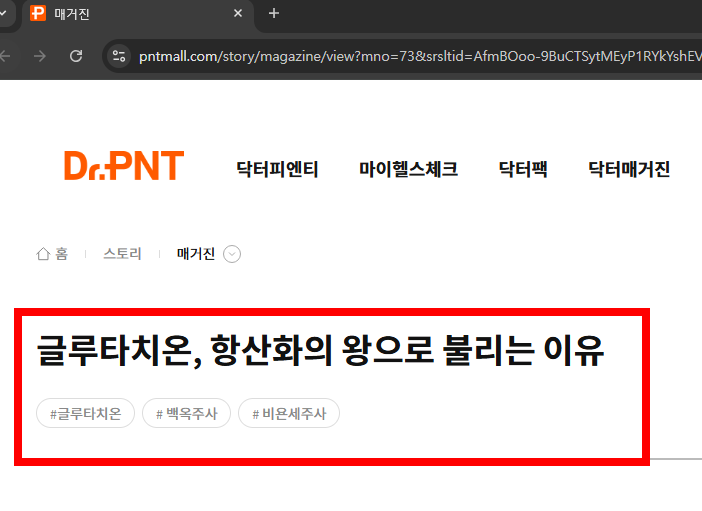Open the tab search dropdown arrow
Screen dimensions: 702x511
(x=3, y=13)
